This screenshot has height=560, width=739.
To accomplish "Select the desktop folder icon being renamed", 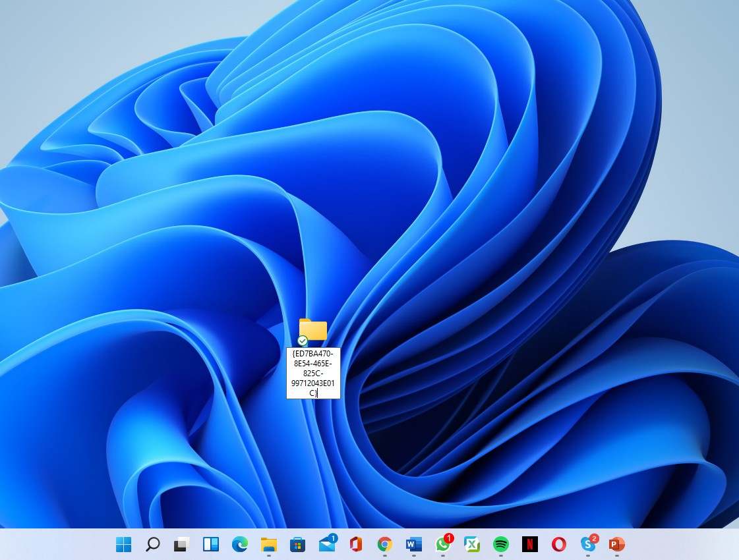I will point(312,331).
